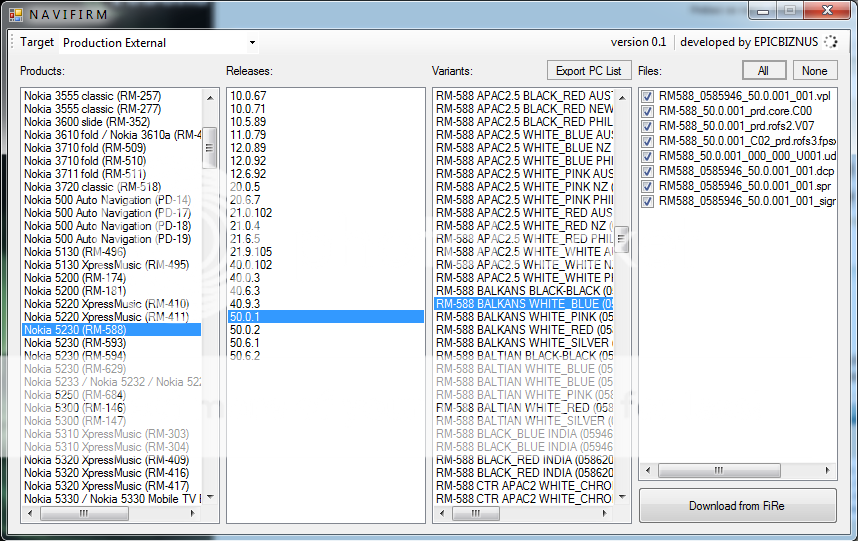The height and width of the screenshot is (541, 859).
Task: Toggle checkbox for RM588_0585946_50.0.001_001.spr
Action: click(x=648, y=186)
